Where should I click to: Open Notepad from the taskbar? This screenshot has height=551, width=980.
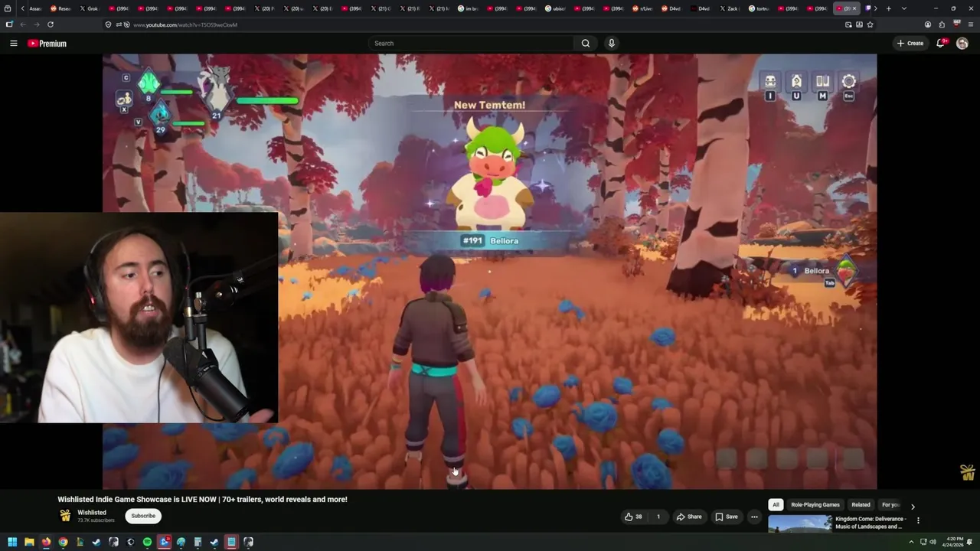(x=231, y=542)
